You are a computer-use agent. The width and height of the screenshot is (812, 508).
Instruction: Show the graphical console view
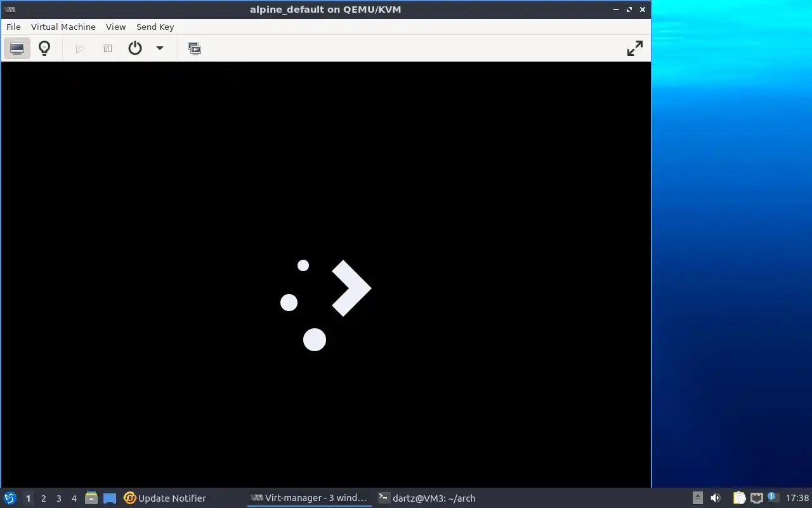click(17, 48)
